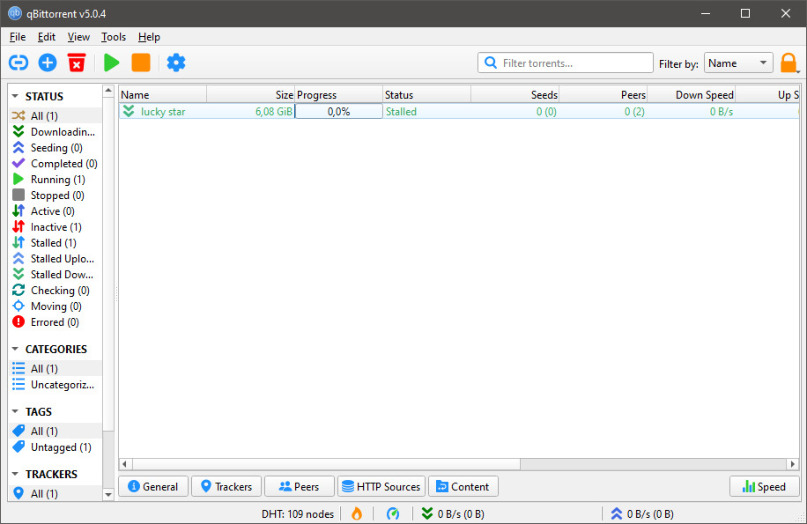807x524 pixels.
Task: Collapse the STATUS section
Action: pos(16,97)
